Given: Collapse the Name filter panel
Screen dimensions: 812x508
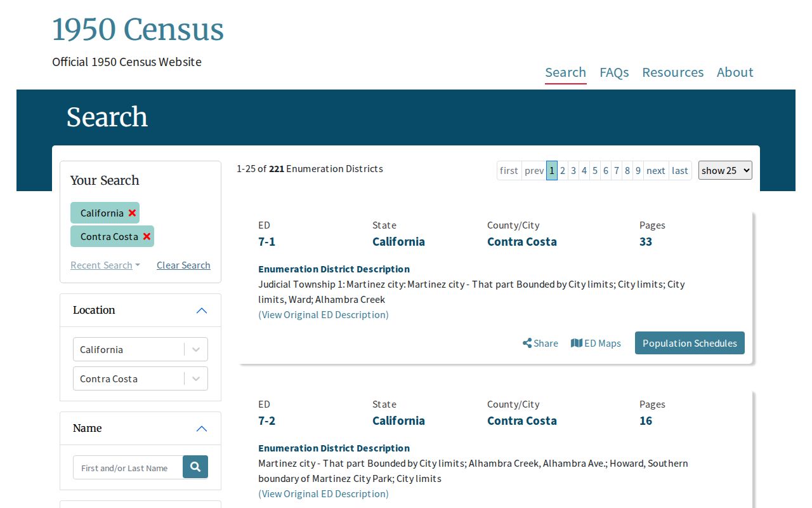Looking at the screenshot, I should pyautogui.click(x=202, y=429).
